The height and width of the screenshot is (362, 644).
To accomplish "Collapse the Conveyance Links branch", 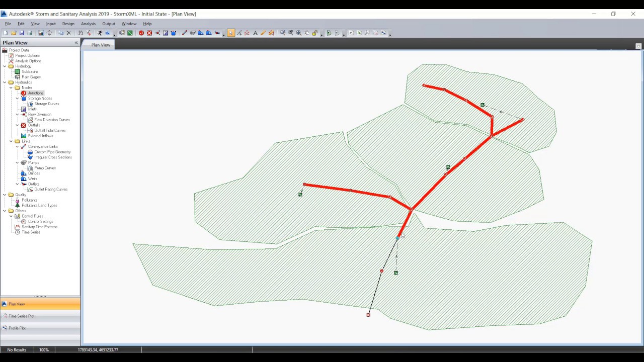I will pyautogui.click(x=18, y=147).
